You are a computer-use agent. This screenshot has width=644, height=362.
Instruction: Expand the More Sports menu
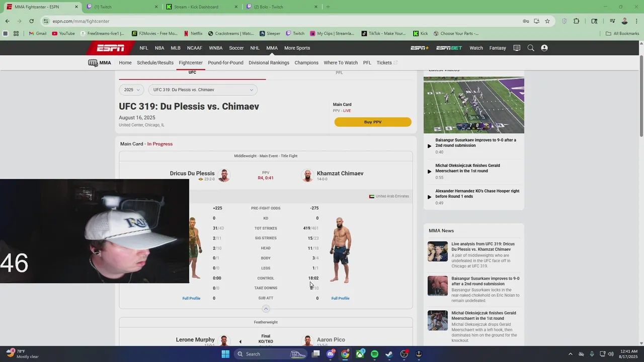tap(297, 48)
